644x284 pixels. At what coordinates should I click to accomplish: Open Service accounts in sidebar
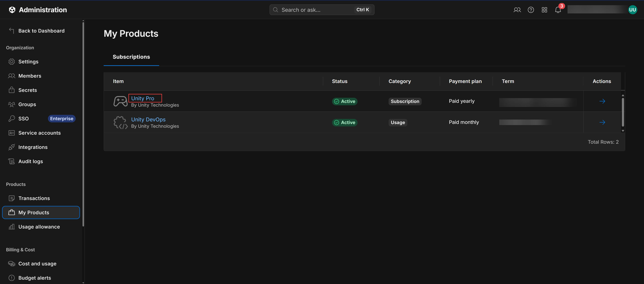(41, 133)
